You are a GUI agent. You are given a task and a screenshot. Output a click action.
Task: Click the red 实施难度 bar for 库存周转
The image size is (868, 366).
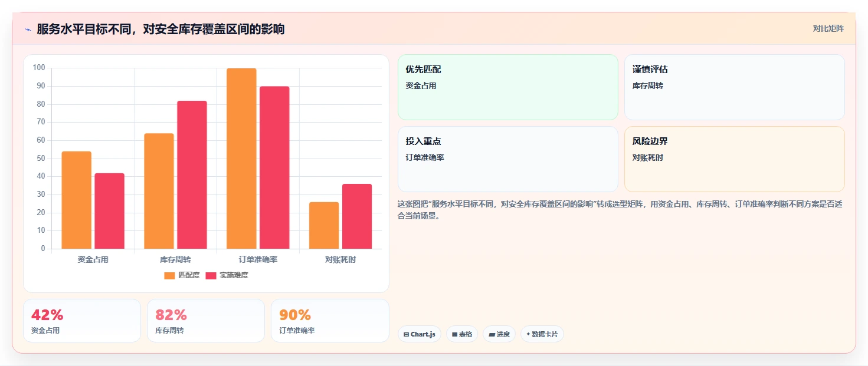point(192,175)
